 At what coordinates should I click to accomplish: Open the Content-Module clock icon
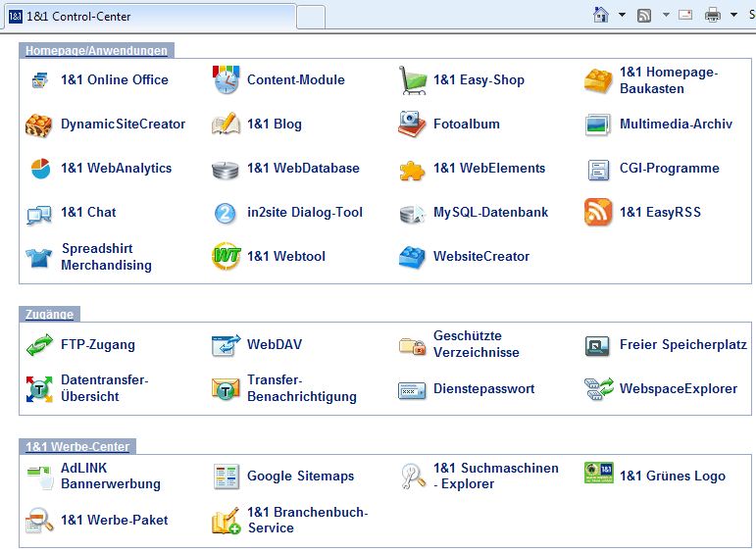(x=226, y=80)
